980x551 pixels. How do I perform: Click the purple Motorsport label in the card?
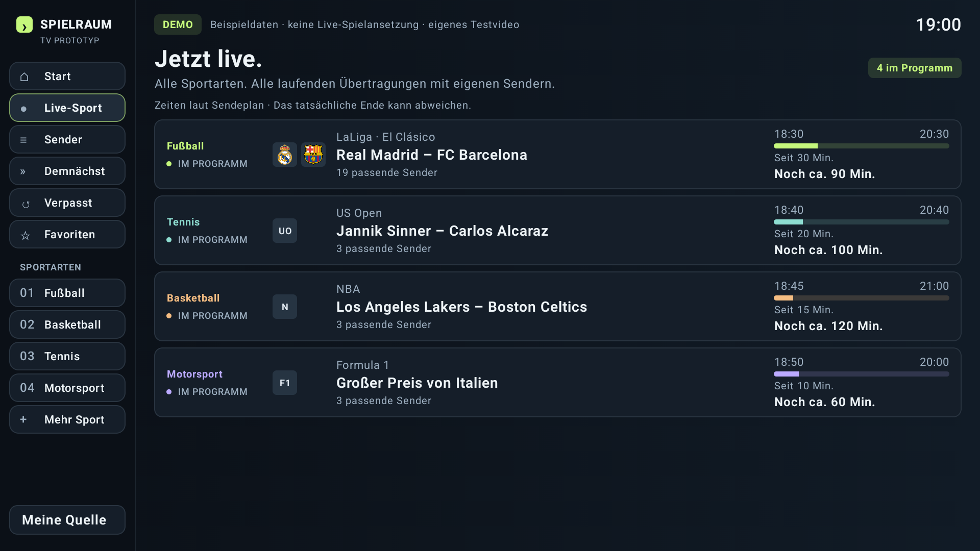pos(194,374)
